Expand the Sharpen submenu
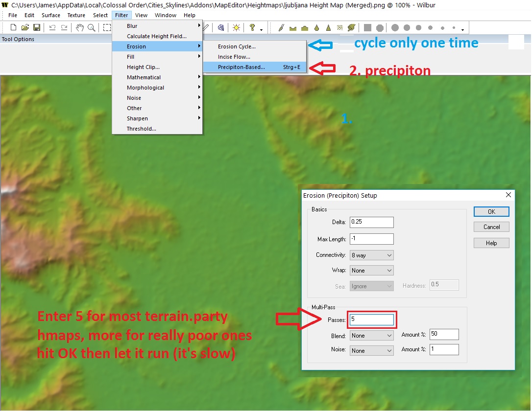The image size is (532, 411). point(157,118)
